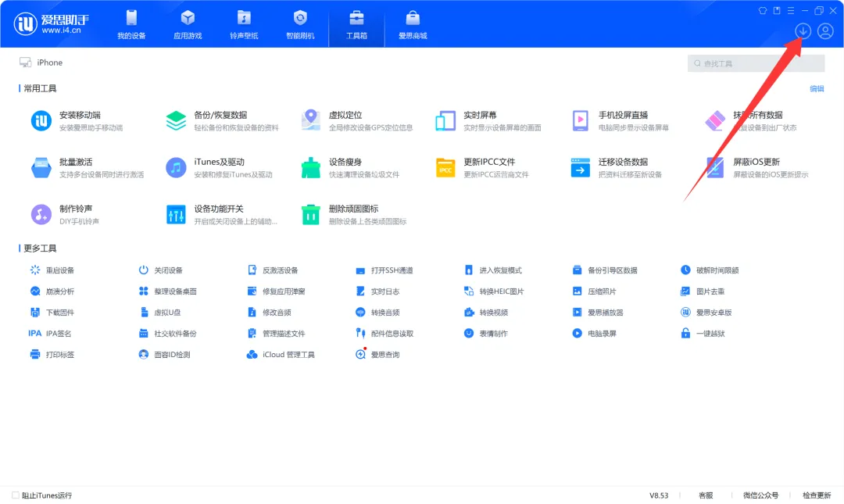Open 管理描述文件 tool

(276, 334)
